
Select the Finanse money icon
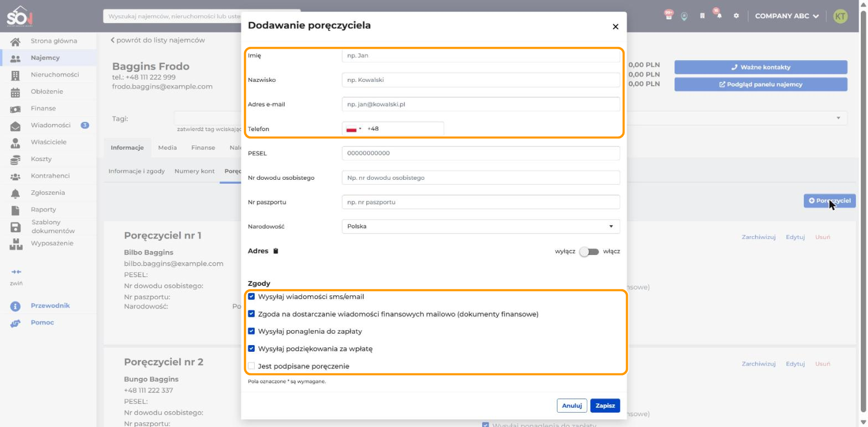tap(16, 109)
